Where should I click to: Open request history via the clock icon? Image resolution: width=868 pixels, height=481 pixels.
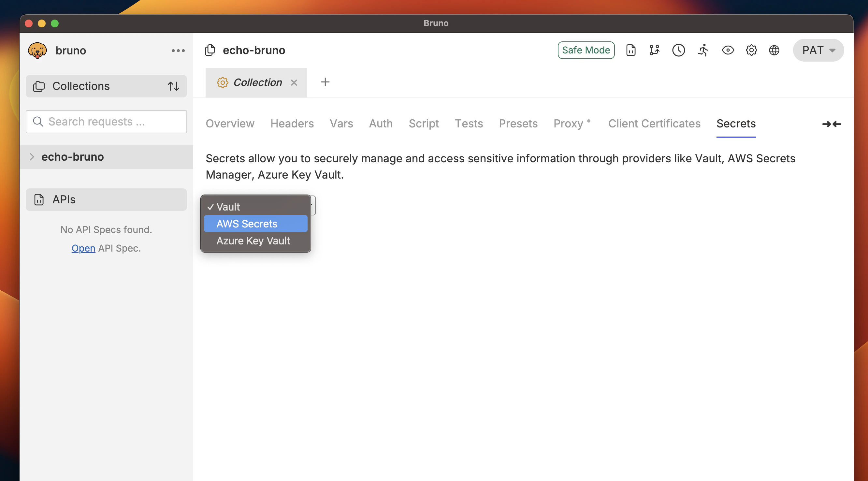(x=679, y=50)
